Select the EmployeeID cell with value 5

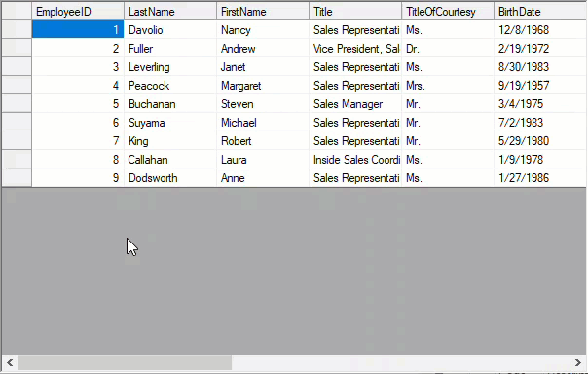pyautogui.click(x=78, y=104)
